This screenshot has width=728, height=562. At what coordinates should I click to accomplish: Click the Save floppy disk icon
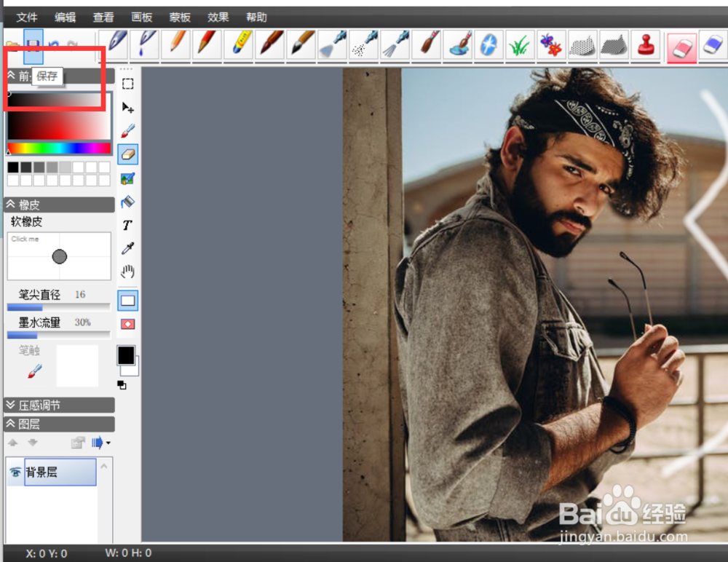(x=33, y=46)
